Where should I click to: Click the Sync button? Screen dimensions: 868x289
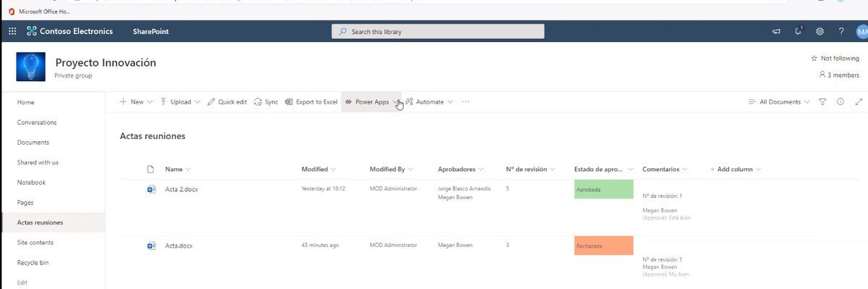pyautogui.click(x=266, y=102)
